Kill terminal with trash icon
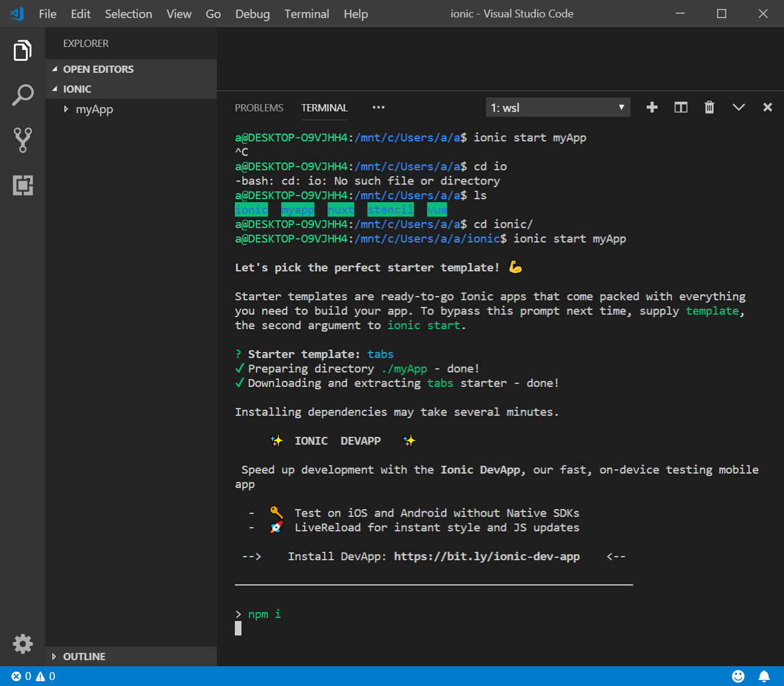Screen dimensions: 784x686 click(x=709, y=108)
